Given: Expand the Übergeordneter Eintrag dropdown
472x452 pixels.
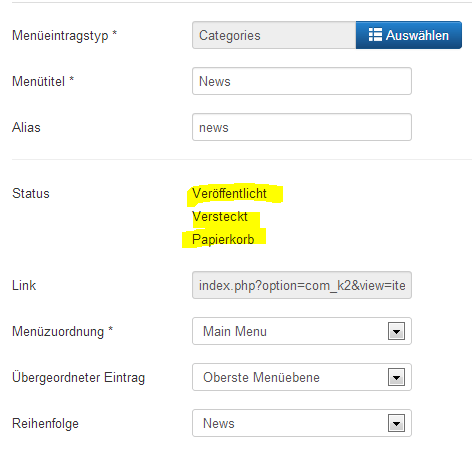Looking at the screenshot, I should (x=302, y=377).
